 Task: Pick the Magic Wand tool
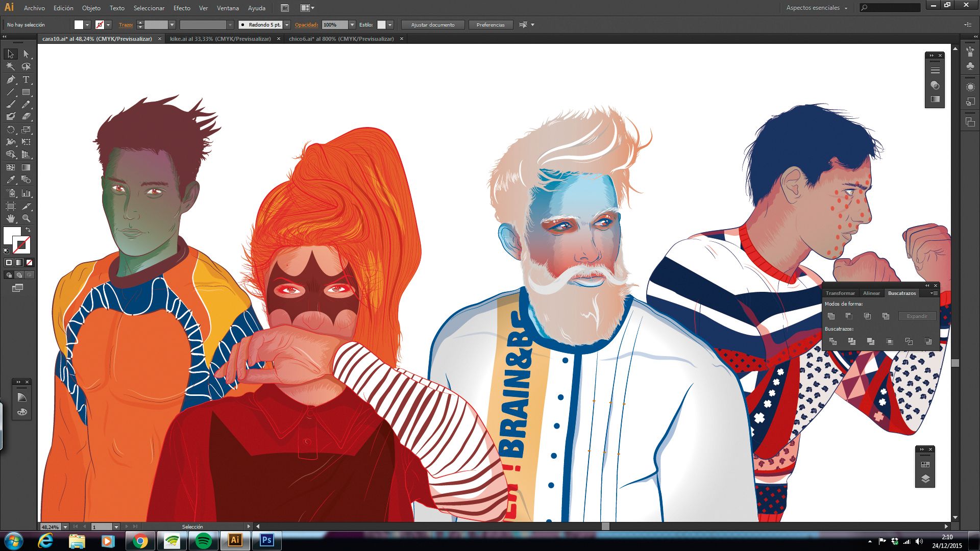(x=11, y=66)
